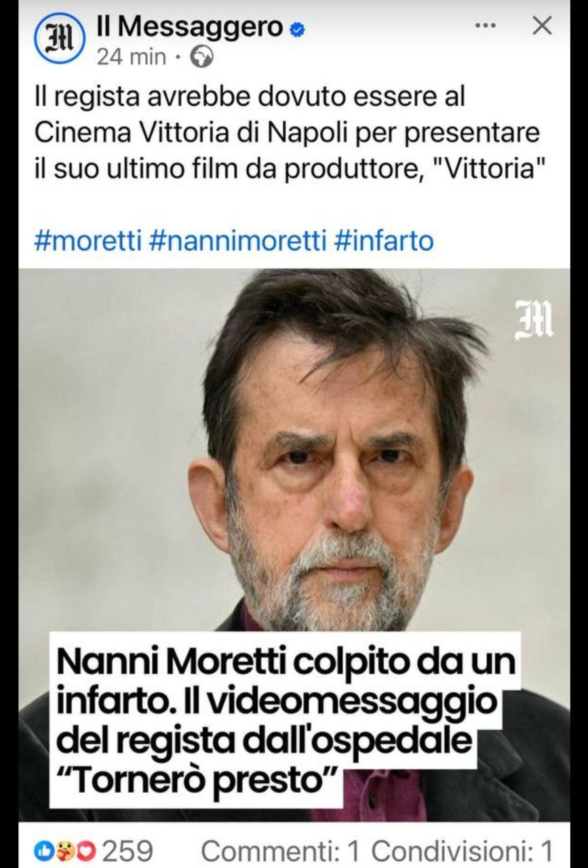Open the #moretti hashtag
Viewport: 588px width, 868px height.
coord(87,241)
